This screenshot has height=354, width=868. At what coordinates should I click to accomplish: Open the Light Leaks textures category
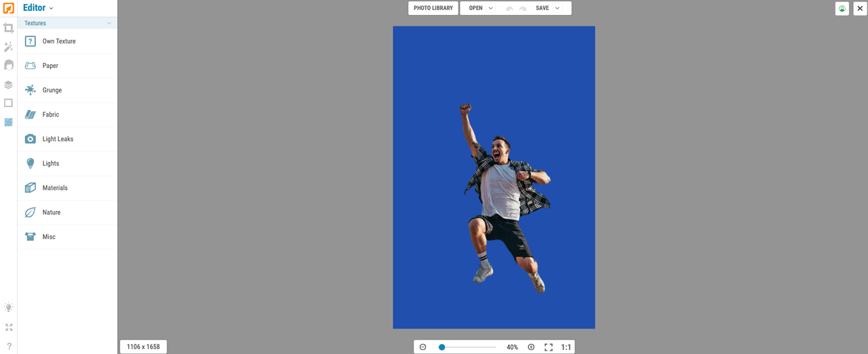(67, 139)
